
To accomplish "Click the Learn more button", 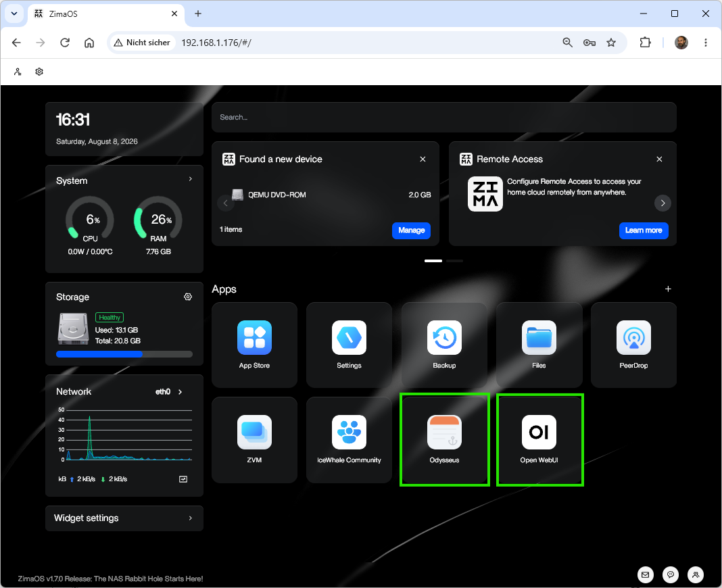I will click(644, 230).
